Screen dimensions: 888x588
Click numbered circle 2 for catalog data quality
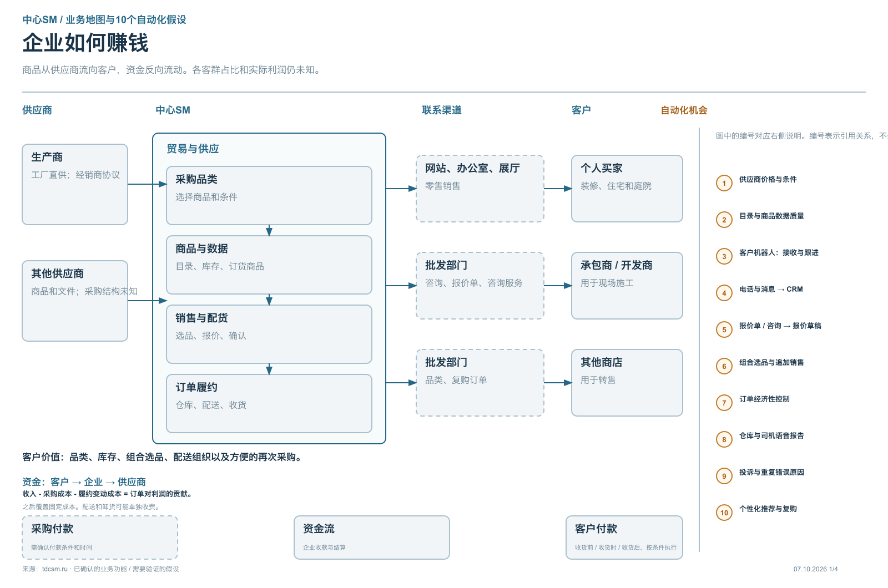pyautogui.click(x=724, y=220)
